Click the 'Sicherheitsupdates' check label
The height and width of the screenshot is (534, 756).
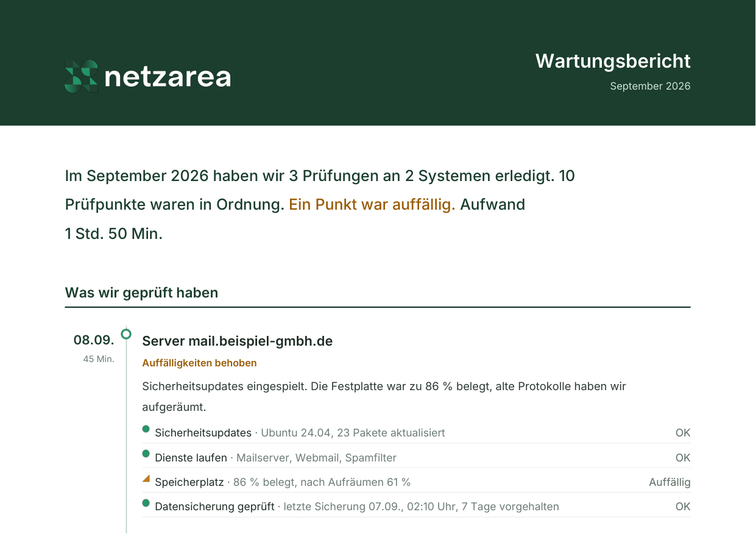(x=203, y=433)
